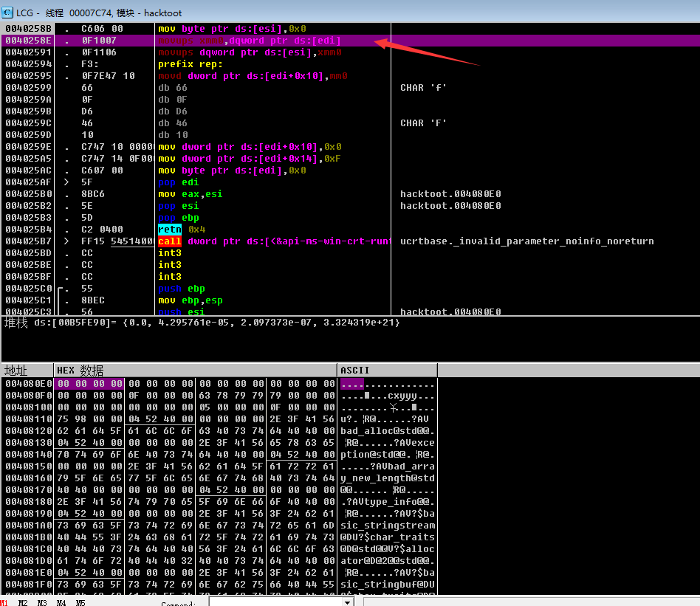This screenshot has height=606, width=700.
Task: Switch to the M1 memory tab
Action: pos(4,602)
